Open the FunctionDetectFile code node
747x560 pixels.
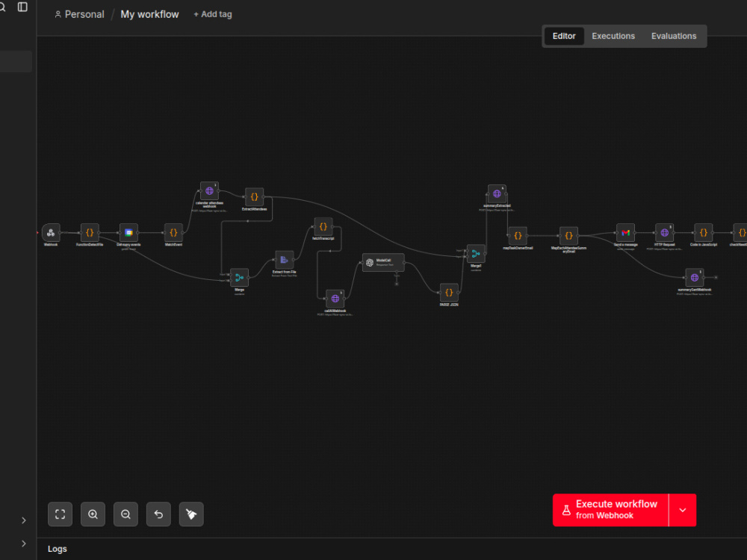coord(90,233)
